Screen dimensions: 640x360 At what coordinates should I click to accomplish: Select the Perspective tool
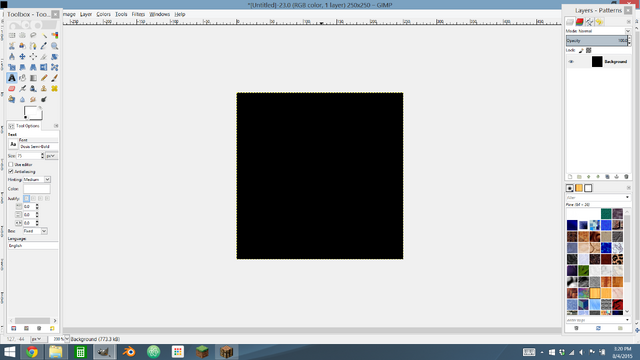pos(33,67)
